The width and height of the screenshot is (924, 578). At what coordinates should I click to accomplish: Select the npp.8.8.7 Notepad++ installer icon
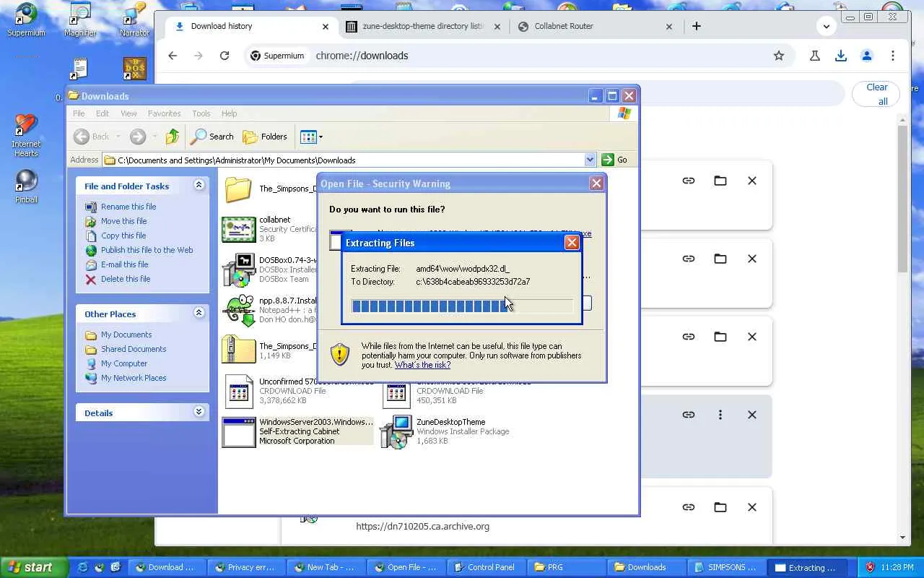pos(239,311)
